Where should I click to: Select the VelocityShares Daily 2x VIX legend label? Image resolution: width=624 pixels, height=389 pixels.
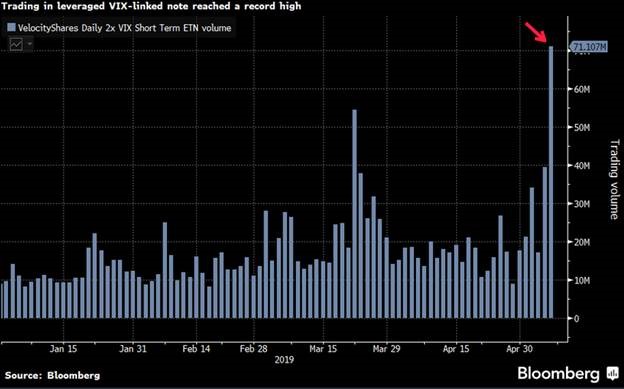[x=125, y=28]
